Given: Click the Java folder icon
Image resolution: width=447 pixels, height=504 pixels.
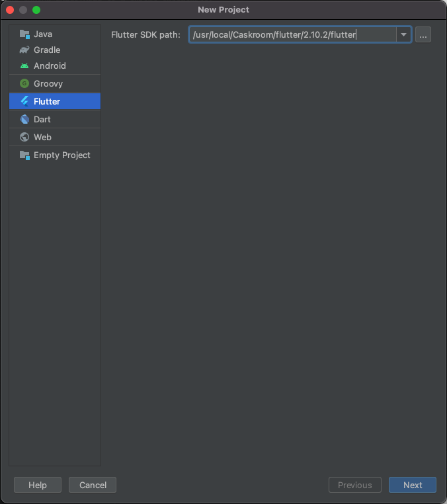Looking at the screenshot, I should (24, 34).
